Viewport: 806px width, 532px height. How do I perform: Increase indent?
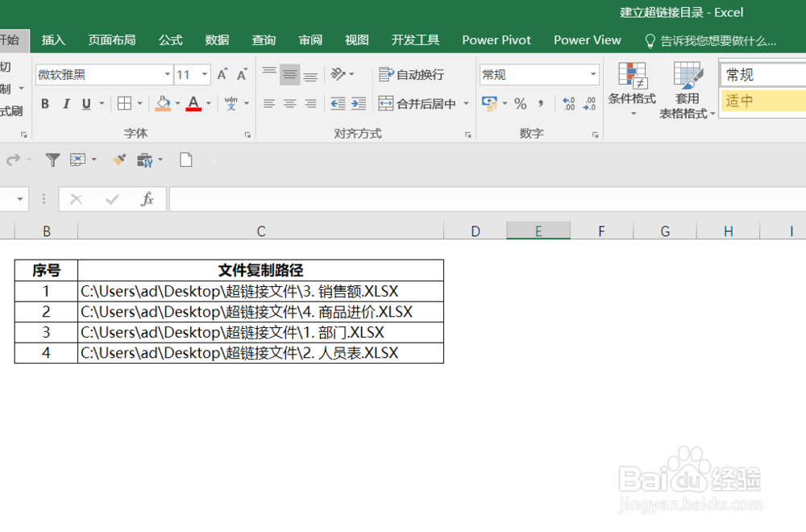point(359,104)
